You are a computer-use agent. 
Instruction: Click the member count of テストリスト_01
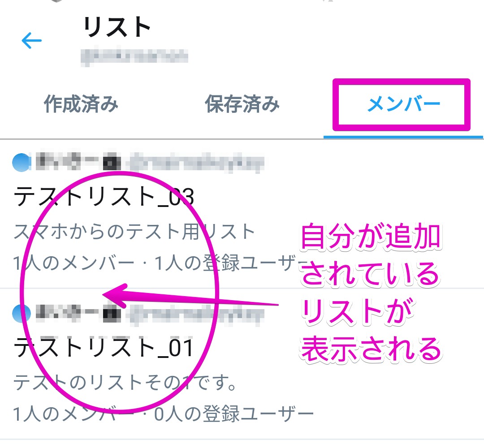(x=73, y=414)
